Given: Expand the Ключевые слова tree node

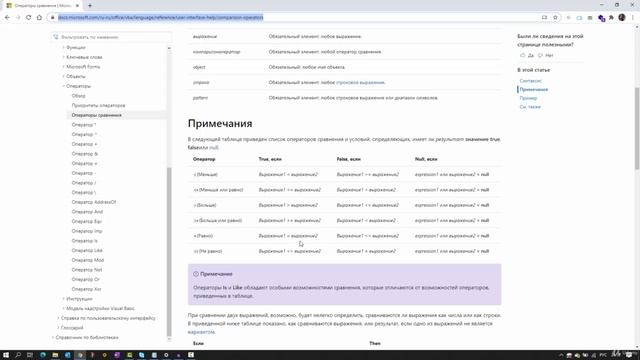Looking at the screenshot, I should 63,57.
